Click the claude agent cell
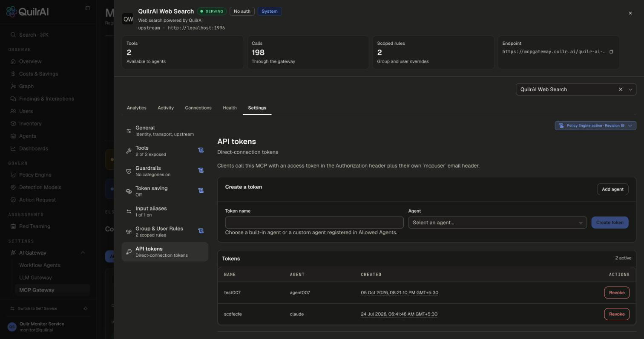Viewport: 644px width, 339px height. [297, 314]
